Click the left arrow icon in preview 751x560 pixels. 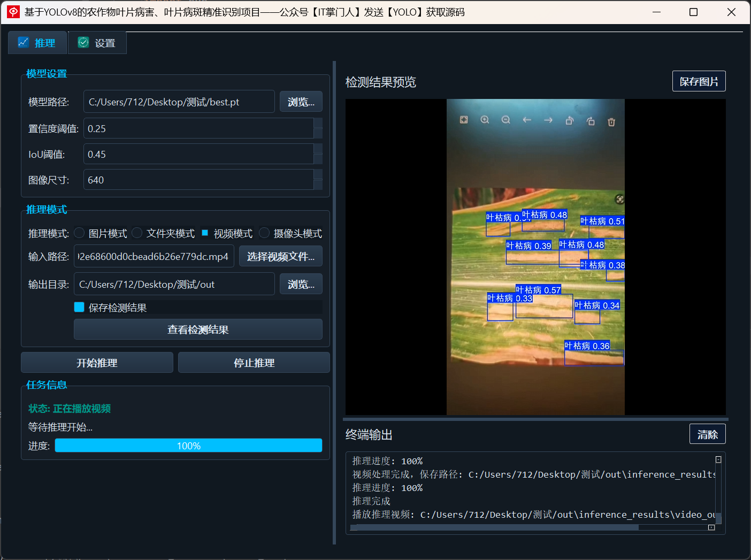coord(527,120)
